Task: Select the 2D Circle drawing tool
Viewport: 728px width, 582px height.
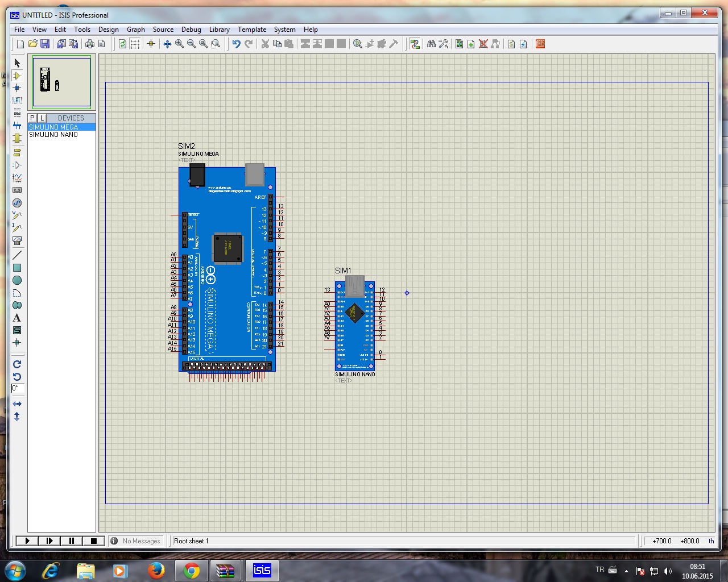Action: [x=17, y=280]
